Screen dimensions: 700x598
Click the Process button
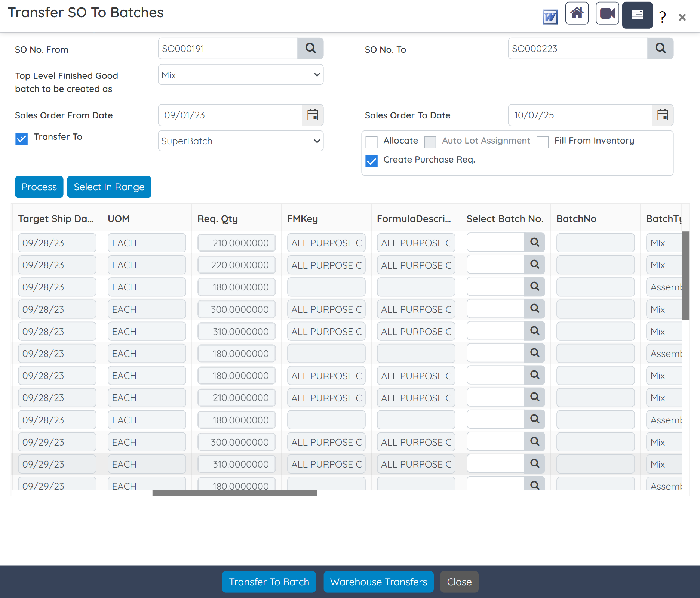pos(39,187)
